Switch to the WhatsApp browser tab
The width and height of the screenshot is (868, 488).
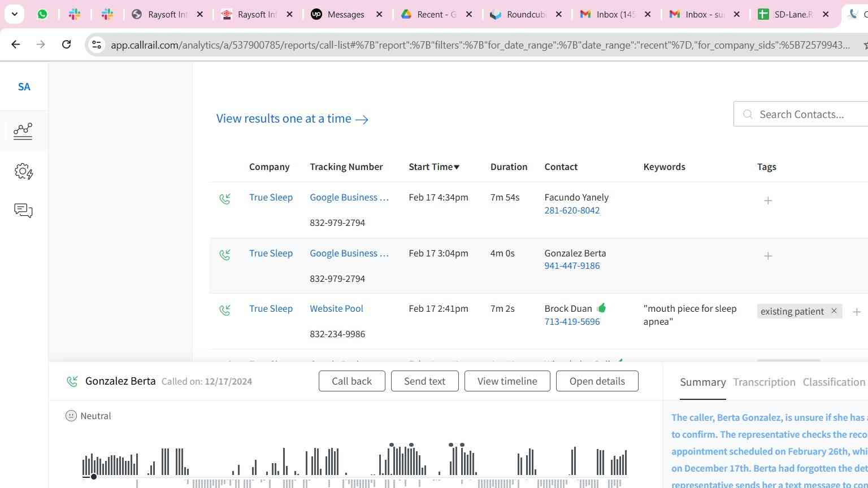(x=42, y=14)
